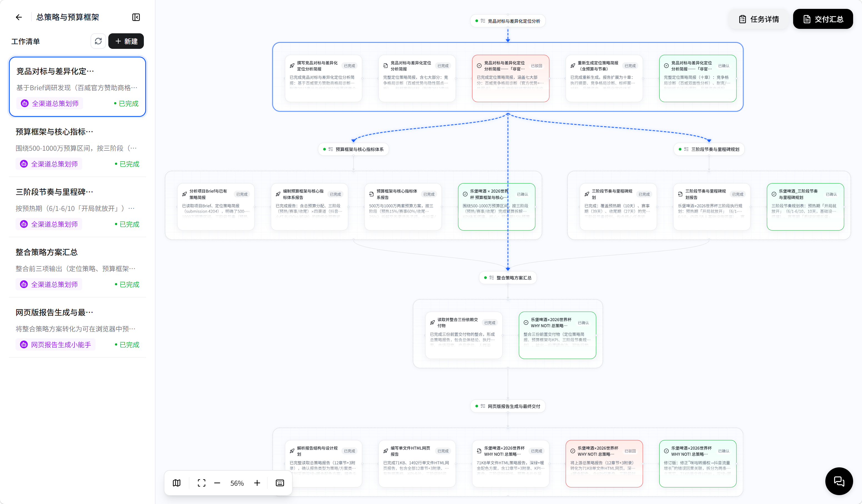Open 任务详情 task details
Image resolution: width=862 pixels, height=504 pixels.
[x=759, y=19]
